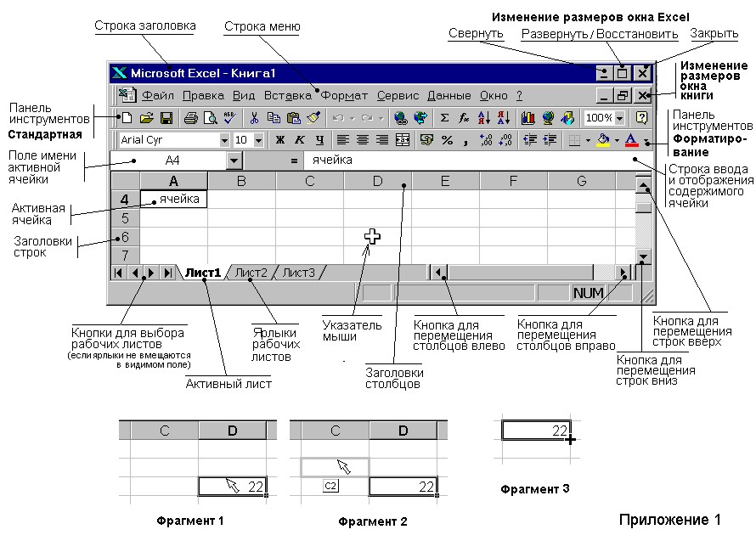Click the Merge and Center icon
This screenshot has width=756, height=552.
point(402,140)
